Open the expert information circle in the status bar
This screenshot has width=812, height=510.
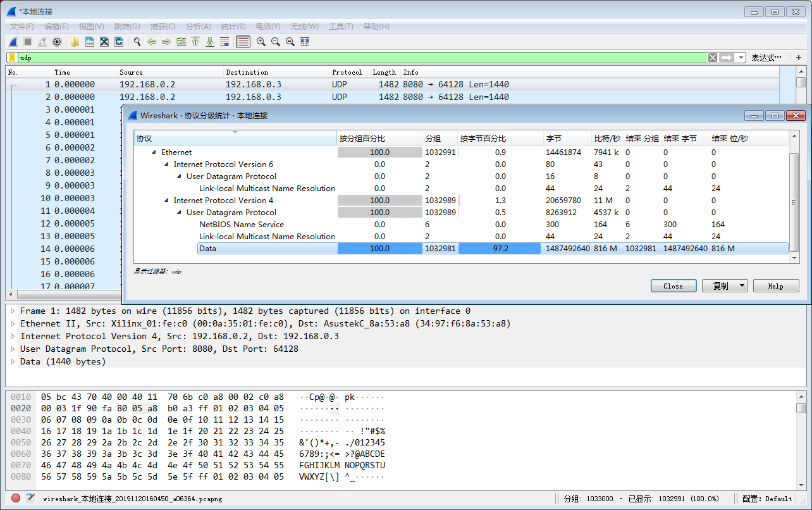click(x=16, y=498)
